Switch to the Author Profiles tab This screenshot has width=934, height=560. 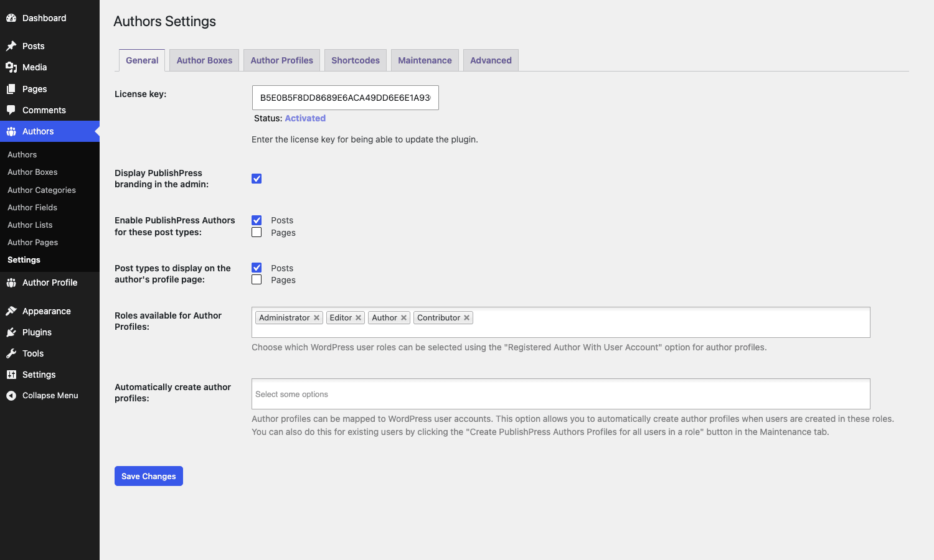(x=282, y=60)
